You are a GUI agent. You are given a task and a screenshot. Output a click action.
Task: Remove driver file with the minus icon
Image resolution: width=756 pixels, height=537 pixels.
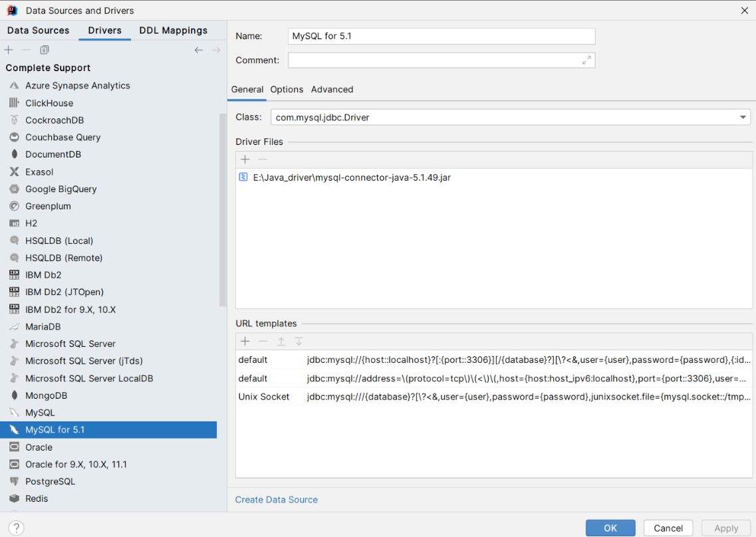(263, 160)
